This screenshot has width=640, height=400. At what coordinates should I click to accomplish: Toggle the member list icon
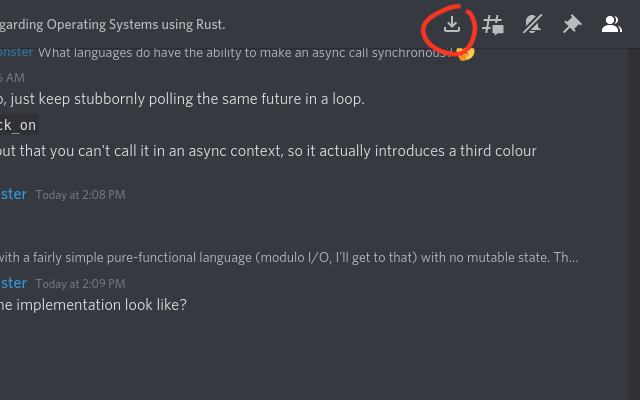[611, 24]
